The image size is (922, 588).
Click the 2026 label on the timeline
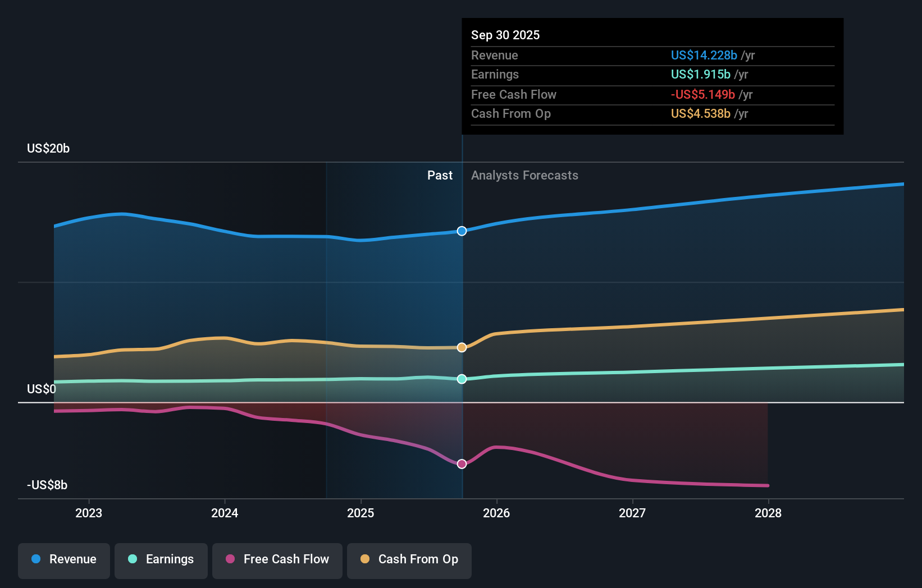497,513
